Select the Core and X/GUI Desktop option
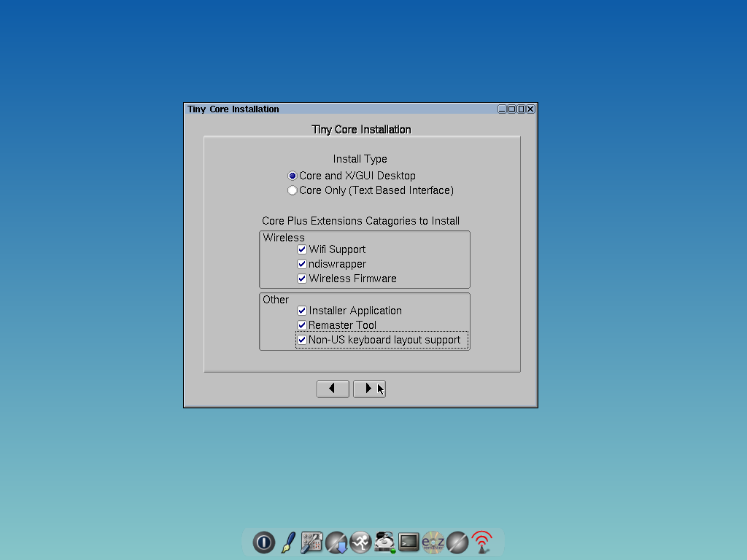Image resolution: width=747 pixels, height=560 pixels. 292,175
